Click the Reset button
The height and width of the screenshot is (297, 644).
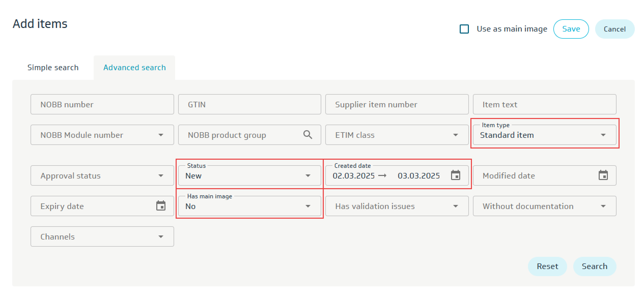[x=547, y=266]
